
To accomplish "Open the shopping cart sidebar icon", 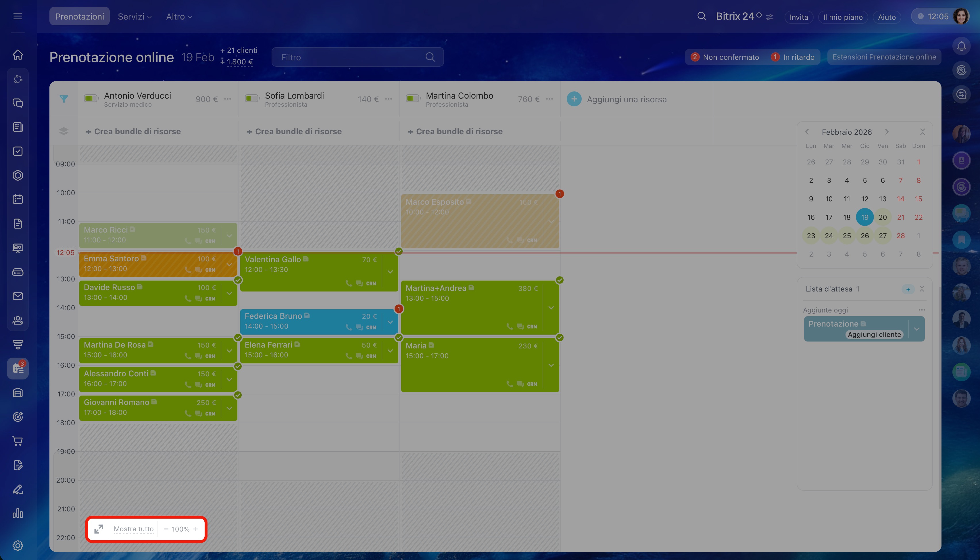I will pos(18,441).
